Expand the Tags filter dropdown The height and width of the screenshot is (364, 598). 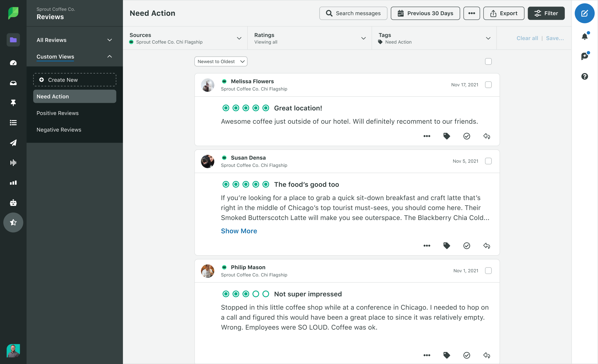[x=488, y=39]
